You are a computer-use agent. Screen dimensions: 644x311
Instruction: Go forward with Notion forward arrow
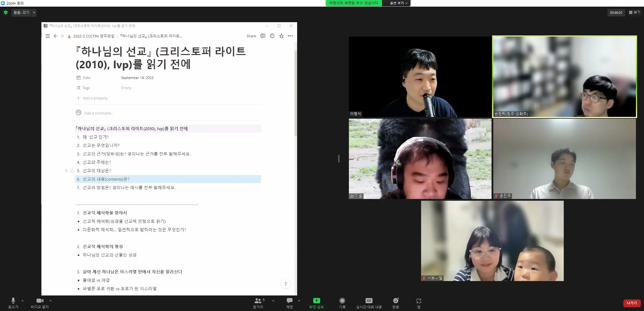(x=62, y=36)
